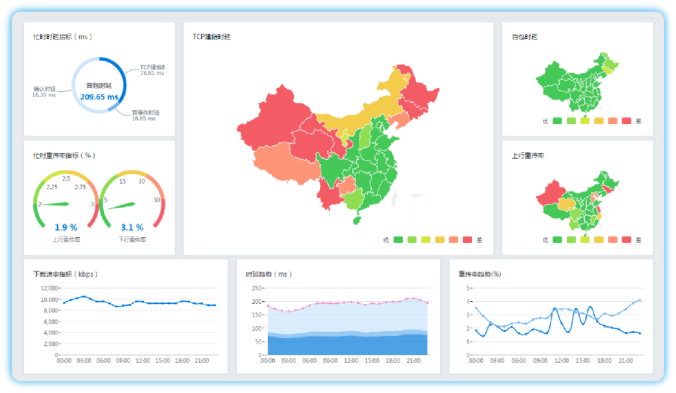The height and width of the screenshot is (393, 676).
Task: Select red Xinjiang region on the TCP map
Action: (276, 119)
